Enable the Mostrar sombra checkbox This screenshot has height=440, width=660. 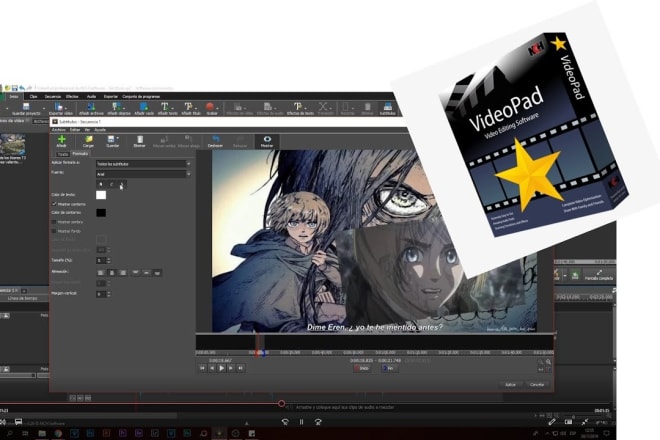(x=54, y=221)
